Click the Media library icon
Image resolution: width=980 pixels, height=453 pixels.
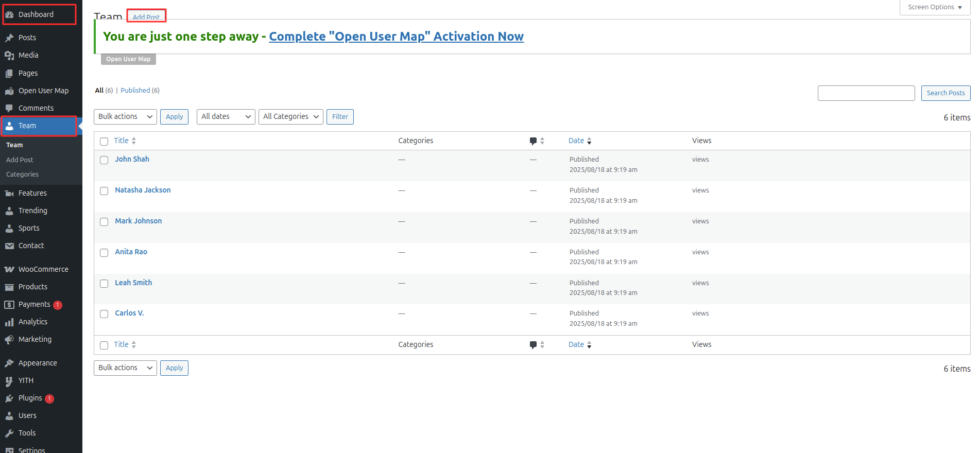coord(9,55)
